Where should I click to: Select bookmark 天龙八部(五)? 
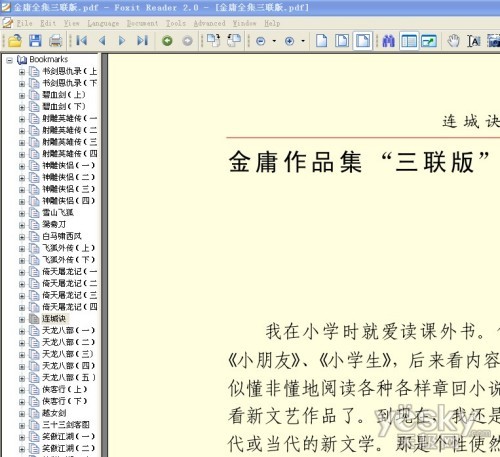pyautogui.click(x=68, y=378)
